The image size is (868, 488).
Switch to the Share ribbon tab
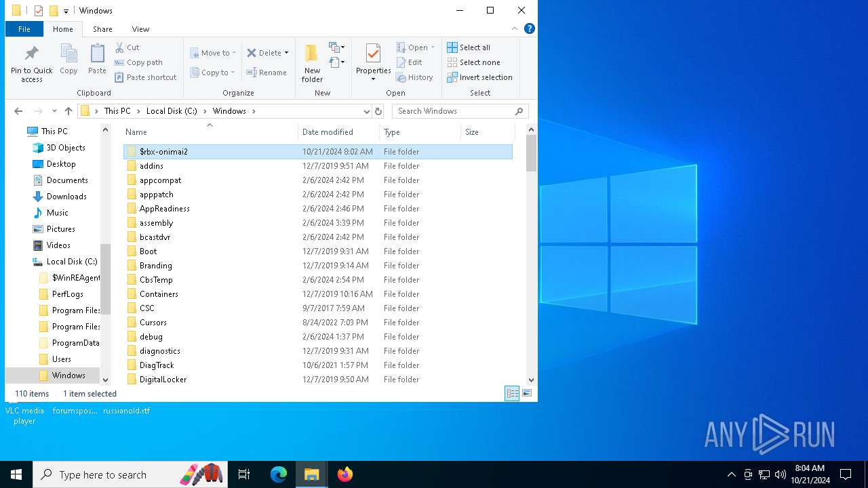tap(102, 29)
